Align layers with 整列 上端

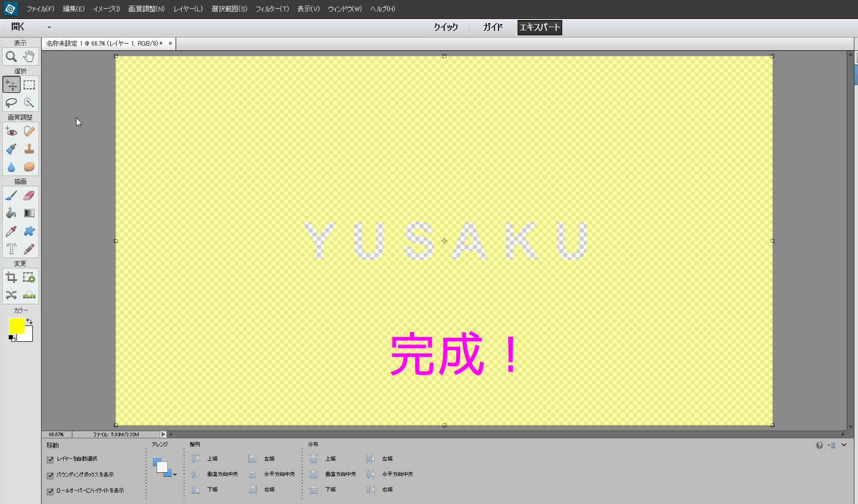pos(204,459)
